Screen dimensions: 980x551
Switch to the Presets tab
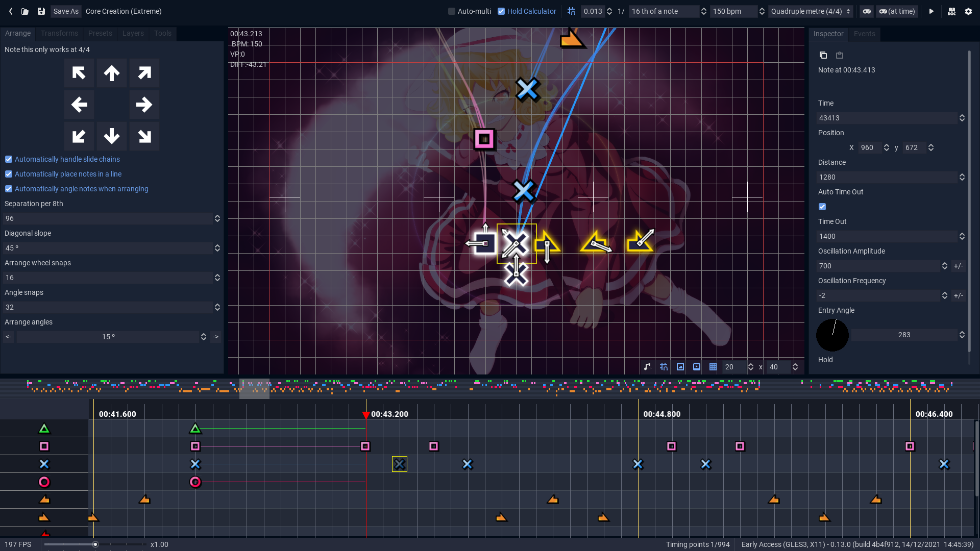pos(100,33)
